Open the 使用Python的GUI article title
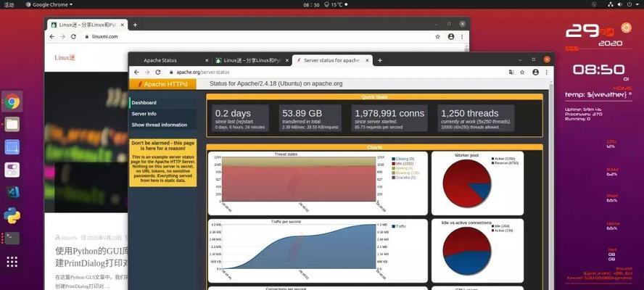The image size is (644, 290). pos(91,257)
